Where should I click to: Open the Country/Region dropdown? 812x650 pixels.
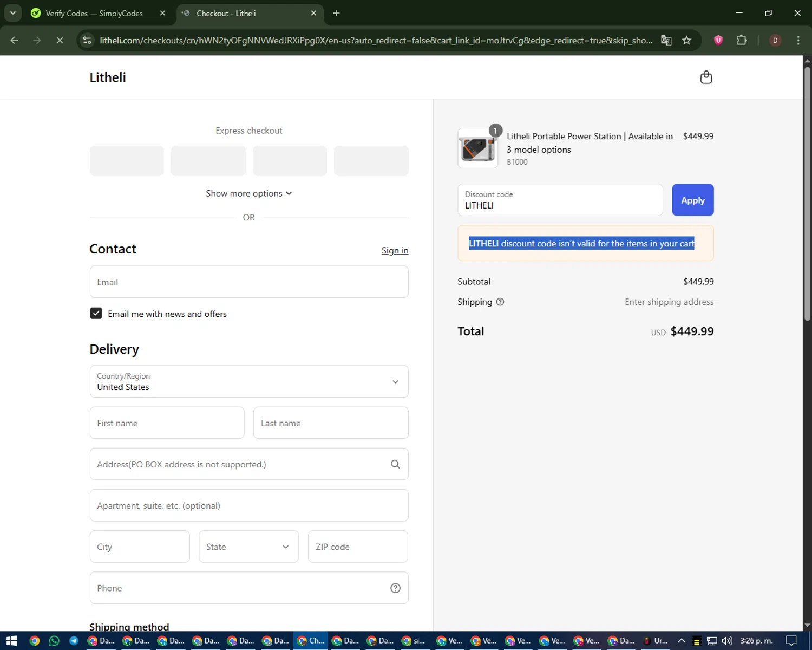point(249,381)
